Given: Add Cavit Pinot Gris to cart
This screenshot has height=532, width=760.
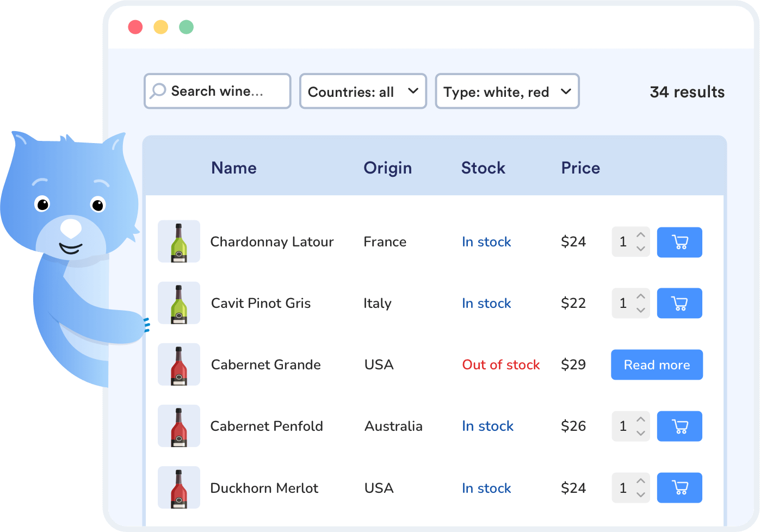Looking at the screenshot, I should point(679,303).
